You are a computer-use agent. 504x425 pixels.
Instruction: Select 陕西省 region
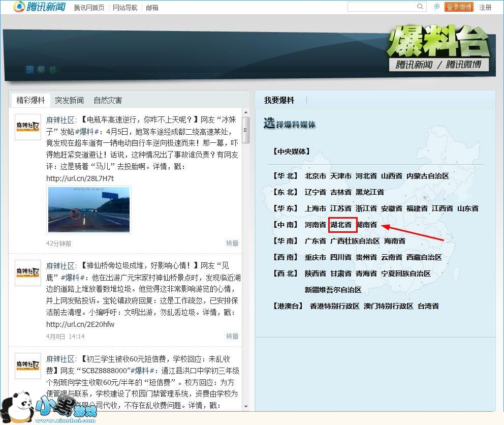pos(315,274)
